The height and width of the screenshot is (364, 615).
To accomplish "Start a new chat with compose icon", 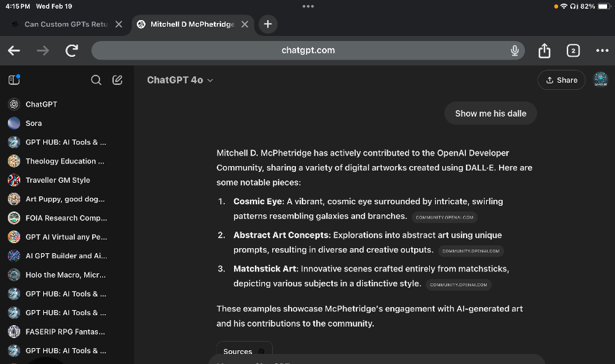I will [x=117, y=81].
